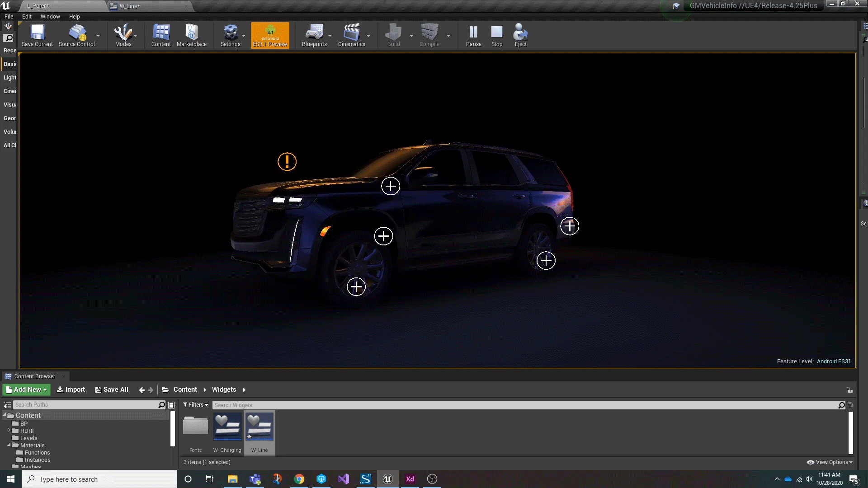868x488 pixels.
Task: Open the Window menu
Action: [50, 17]
